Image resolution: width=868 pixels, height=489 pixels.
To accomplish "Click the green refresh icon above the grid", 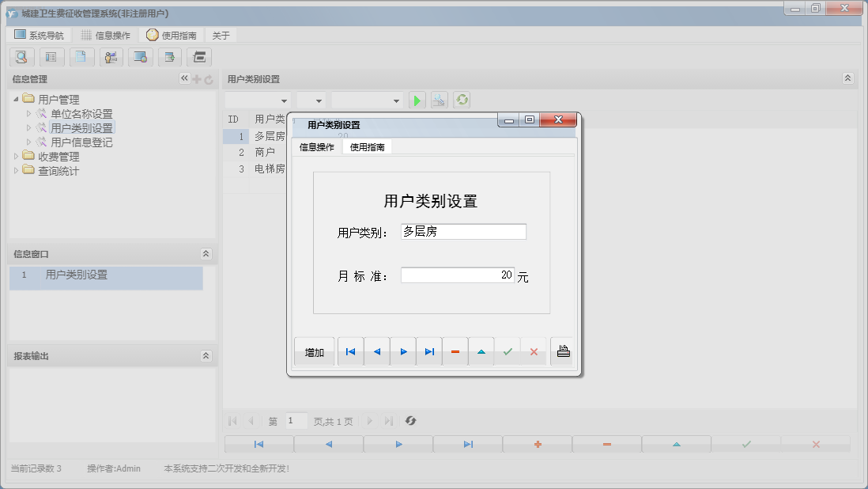I will coord(462,100).
